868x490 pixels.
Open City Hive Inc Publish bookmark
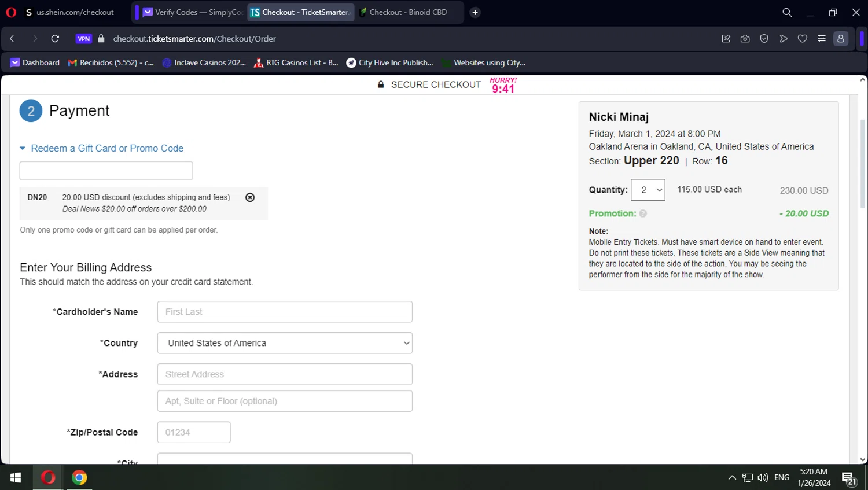pos(390,62)
